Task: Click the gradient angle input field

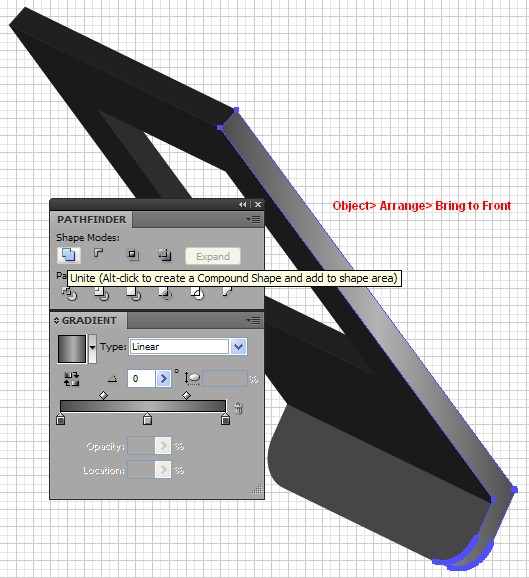Action: pos(141,379)
